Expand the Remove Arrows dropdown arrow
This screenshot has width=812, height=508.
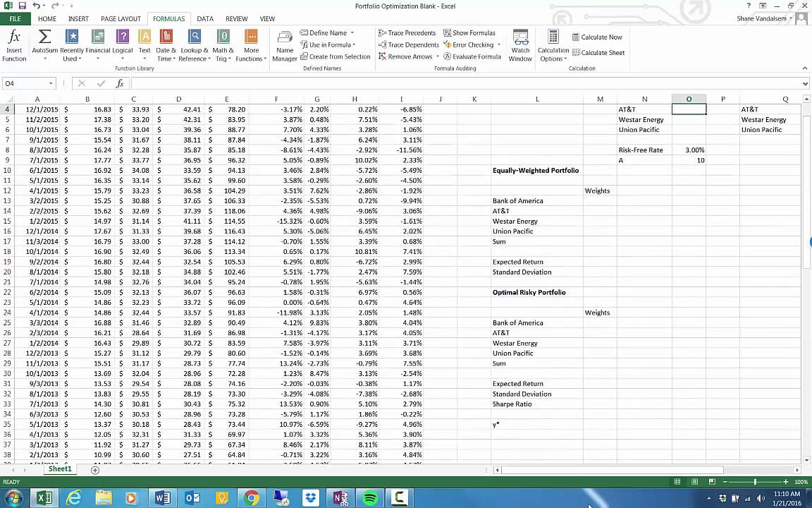point(438,56)
